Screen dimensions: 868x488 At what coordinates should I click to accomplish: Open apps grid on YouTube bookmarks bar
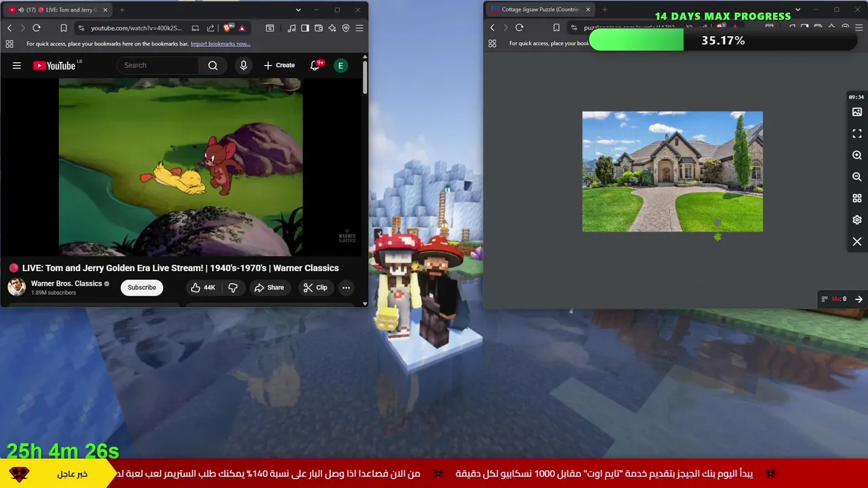point(9,43)
